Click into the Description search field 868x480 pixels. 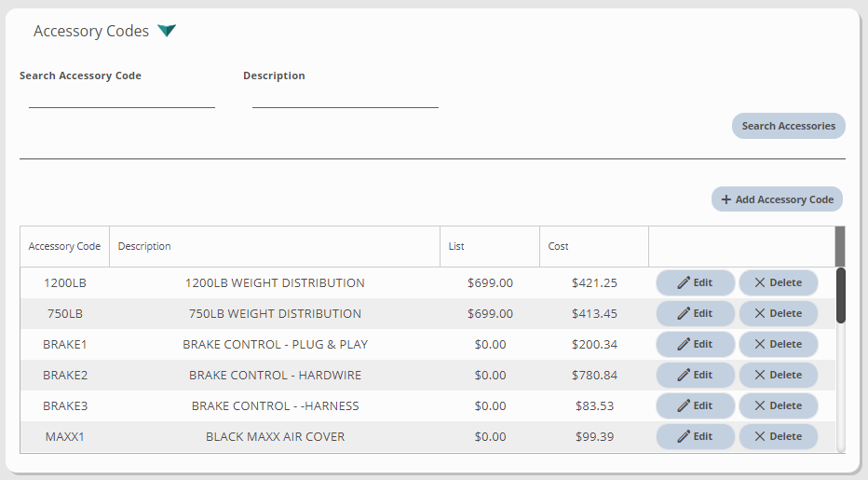[346, 98]
